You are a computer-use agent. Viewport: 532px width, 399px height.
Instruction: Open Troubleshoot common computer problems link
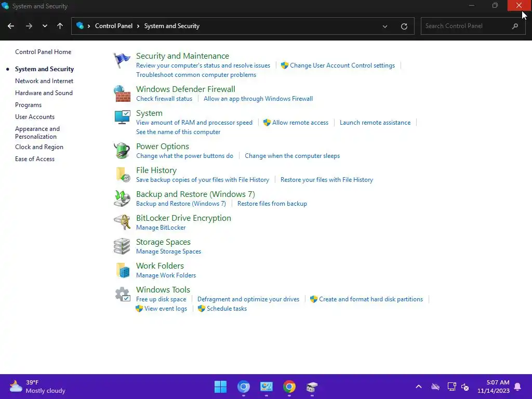[x=196, y=75]
